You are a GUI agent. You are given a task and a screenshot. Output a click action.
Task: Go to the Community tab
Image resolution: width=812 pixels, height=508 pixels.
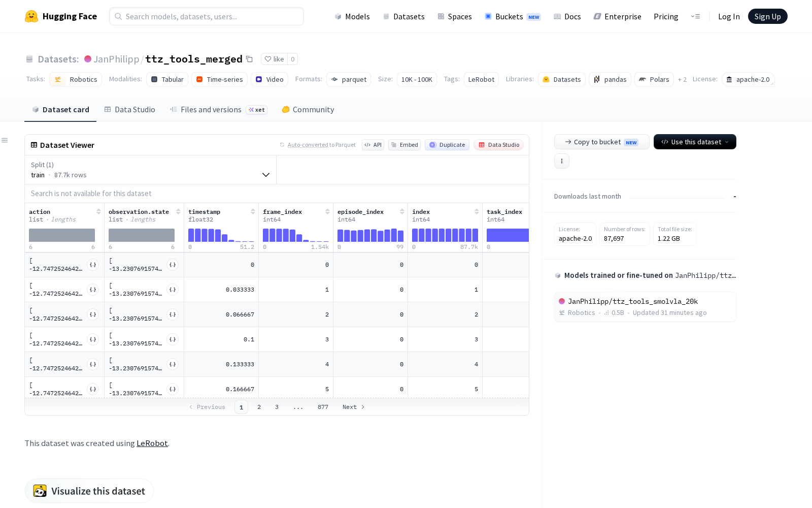308,110
